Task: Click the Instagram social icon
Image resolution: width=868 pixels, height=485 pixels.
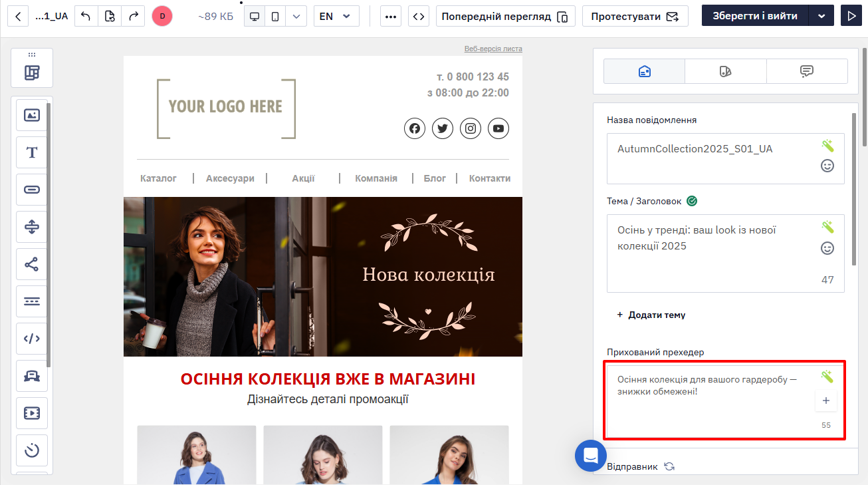Action: [x=471, y=128]
